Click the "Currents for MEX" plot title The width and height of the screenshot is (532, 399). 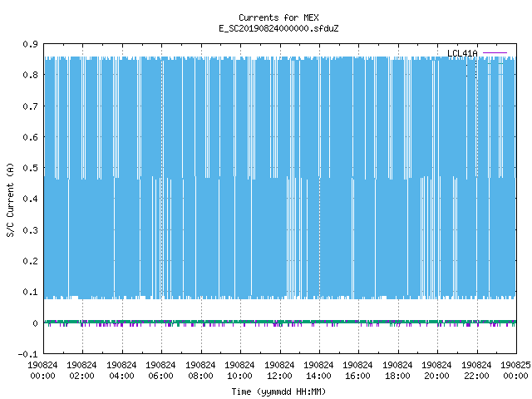(278, 17)
